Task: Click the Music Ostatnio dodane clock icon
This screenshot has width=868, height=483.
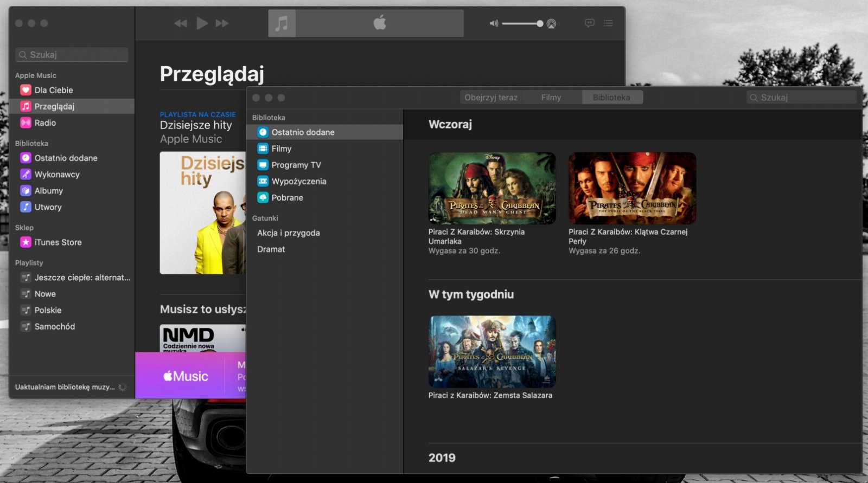Action: (x=25, y=158)
